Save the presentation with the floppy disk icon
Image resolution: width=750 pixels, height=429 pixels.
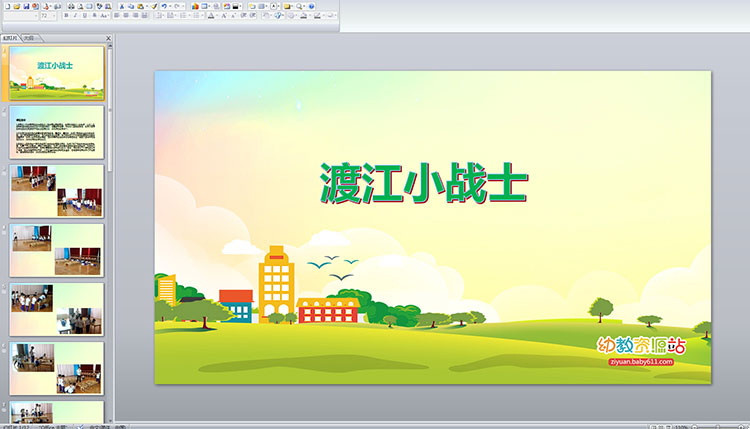click(x=26, y=6)
